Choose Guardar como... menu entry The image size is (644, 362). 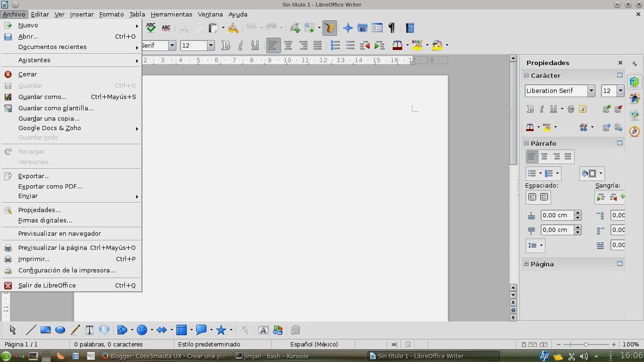(72, 97)
